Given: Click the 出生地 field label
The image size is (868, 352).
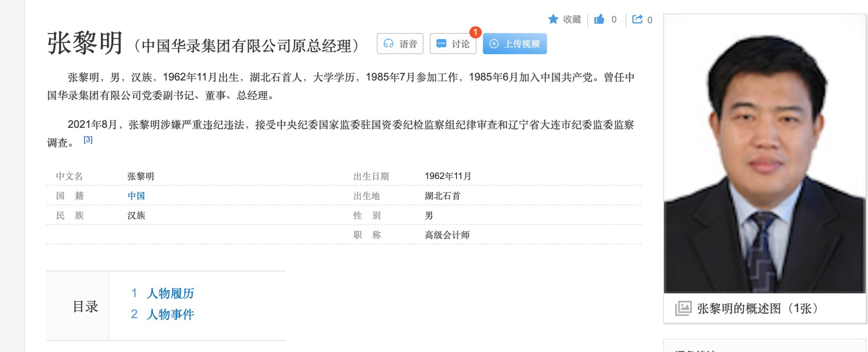Looking at the screenshot, I should (366, 196).
